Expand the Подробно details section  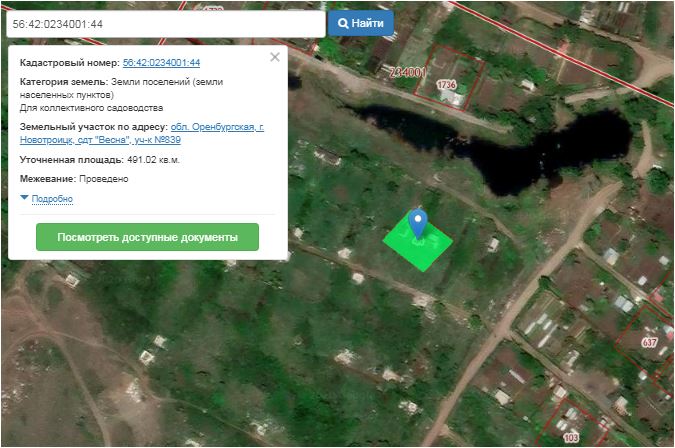52,199
